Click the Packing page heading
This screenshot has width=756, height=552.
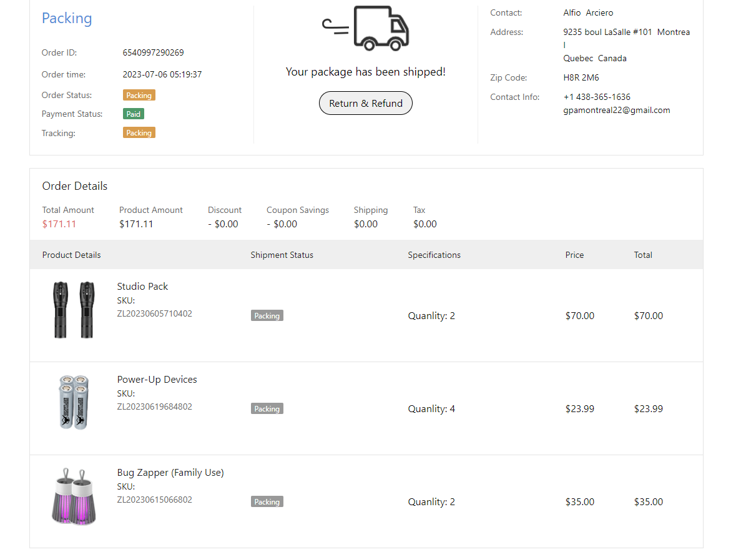click(67, 19)
